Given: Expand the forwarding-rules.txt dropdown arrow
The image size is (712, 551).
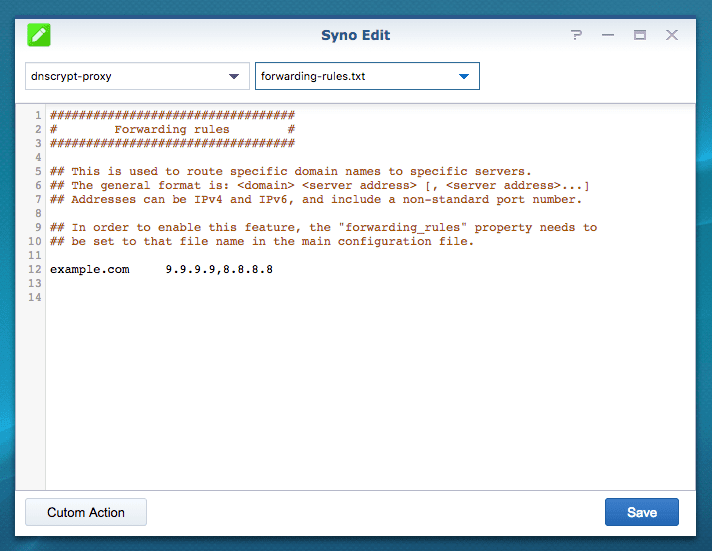Looking at the screenshot, I should click(x=464, y=76).
